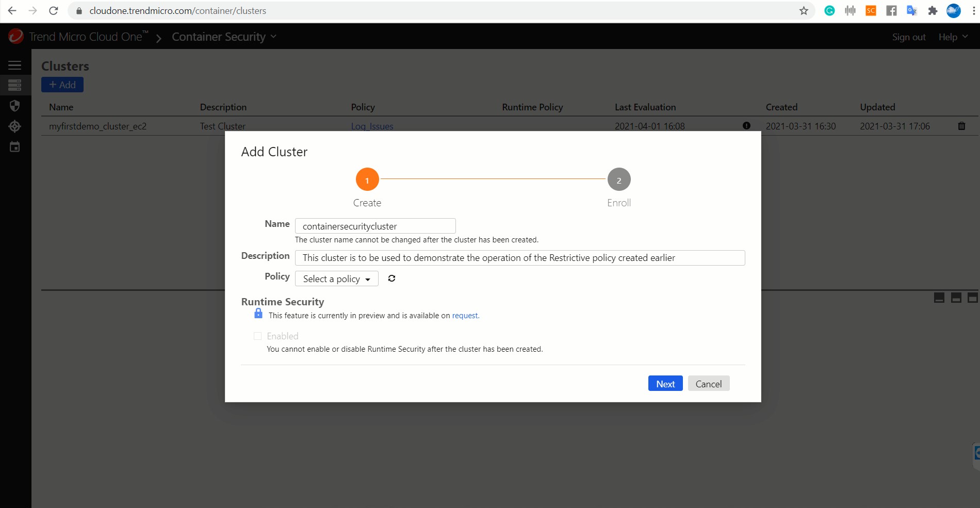This screenshot has height=508, width=980.
Task: Click the last evaluation info icon
Action: pyautogui.click(x=746, y=126)
